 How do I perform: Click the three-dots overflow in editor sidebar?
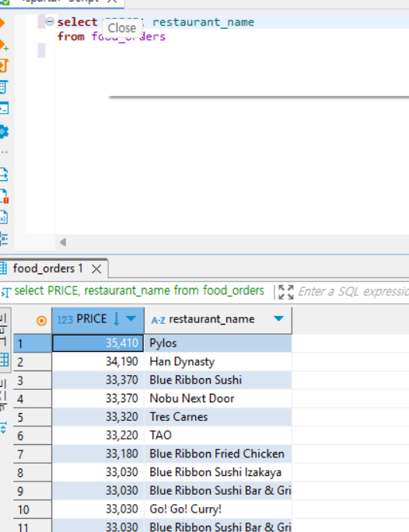[x=4, y=152]
